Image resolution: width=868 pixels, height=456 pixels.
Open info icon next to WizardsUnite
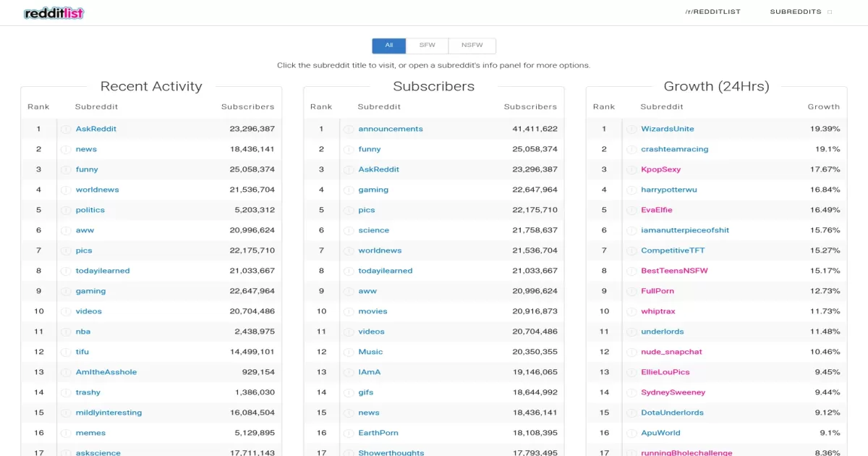(631, 129)
